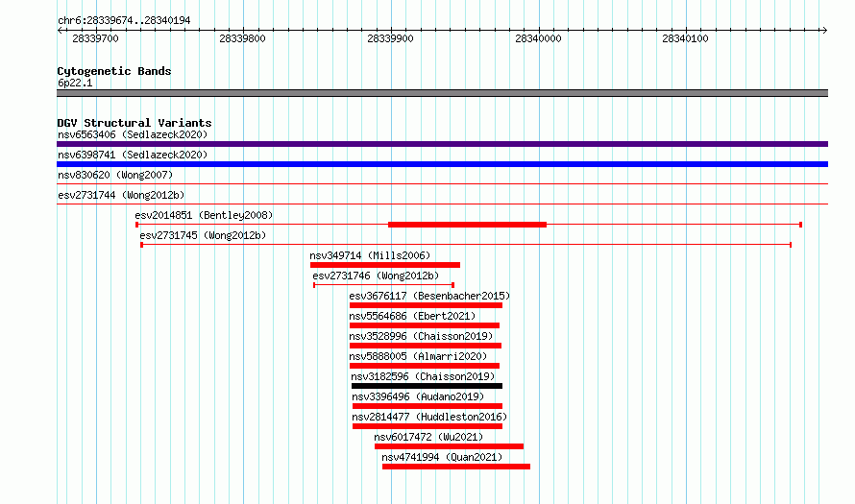Viewport: 855px width, 504px height.
Task: Click ruler position 28339900
Action: (390, 38)
